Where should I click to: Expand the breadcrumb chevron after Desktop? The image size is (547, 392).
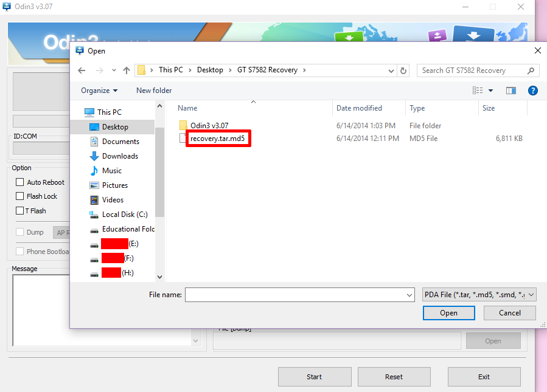coord(230,70)
